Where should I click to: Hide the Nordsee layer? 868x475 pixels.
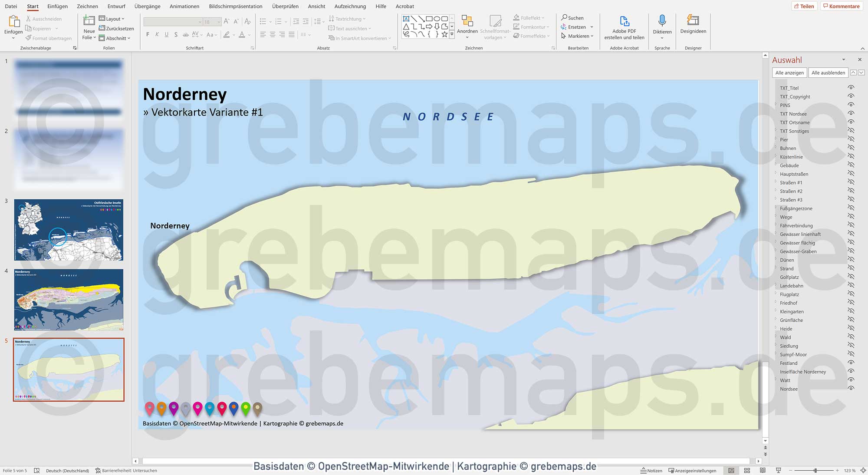tap(850, 389)
